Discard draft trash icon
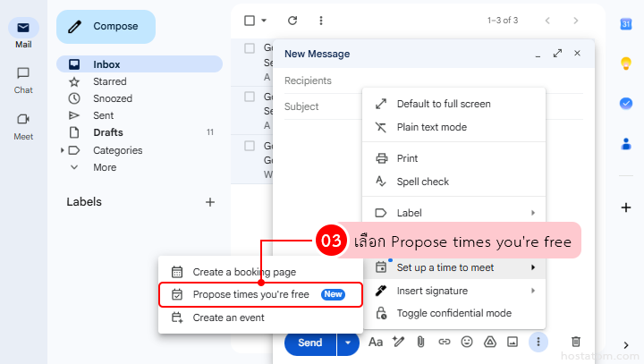The height and width of the screenshot is (364, 644). pyautogui.click(x=576, y=342)
